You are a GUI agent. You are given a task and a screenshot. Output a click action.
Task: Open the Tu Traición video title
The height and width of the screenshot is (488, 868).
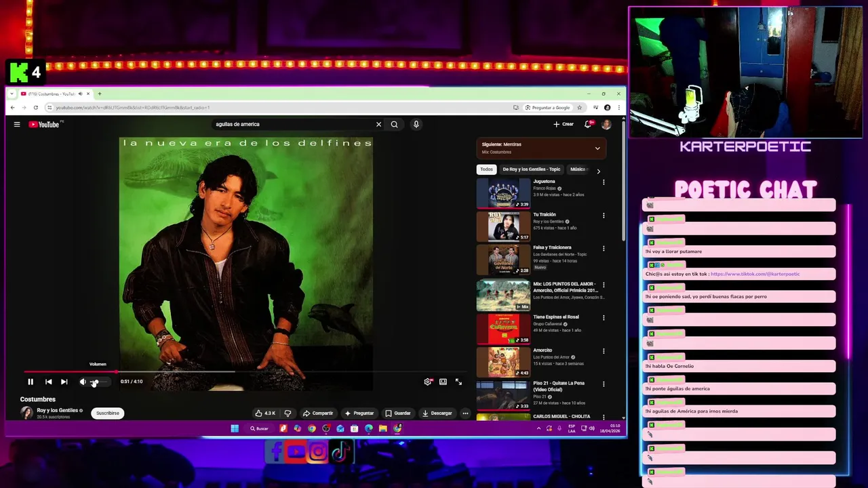point(545,215)
